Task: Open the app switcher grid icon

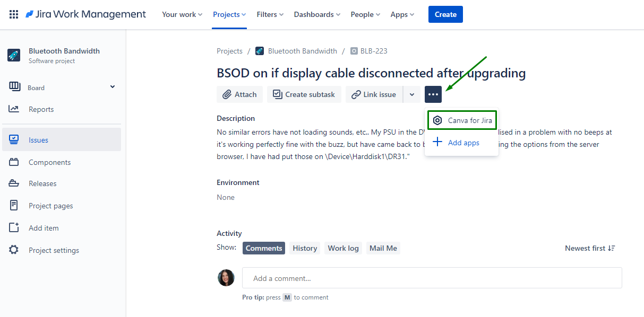Action: [x=13, y=14]
